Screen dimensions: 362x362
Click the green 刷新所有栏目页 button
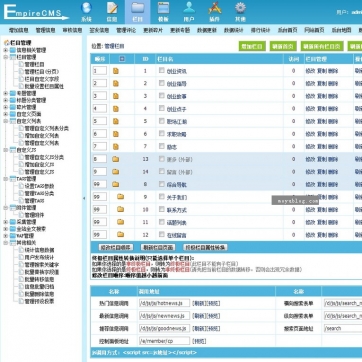pos(322,46)
